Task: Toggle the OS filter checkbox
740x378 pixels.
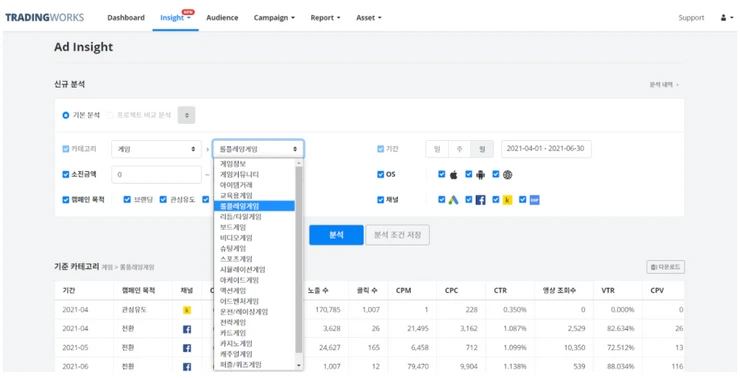Action: click(380, 174)
